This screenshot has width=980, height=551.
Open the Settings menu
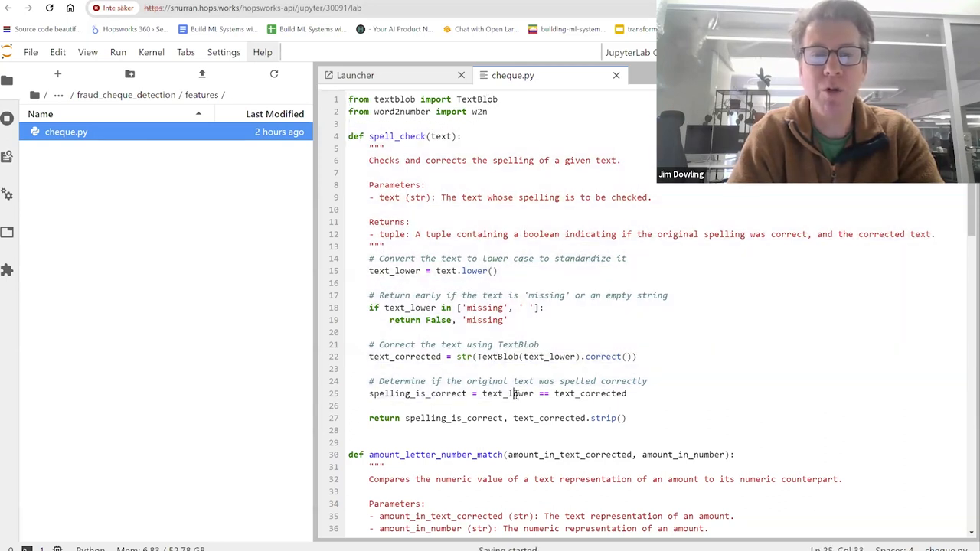pyautogui.click(x=224, y=52)
